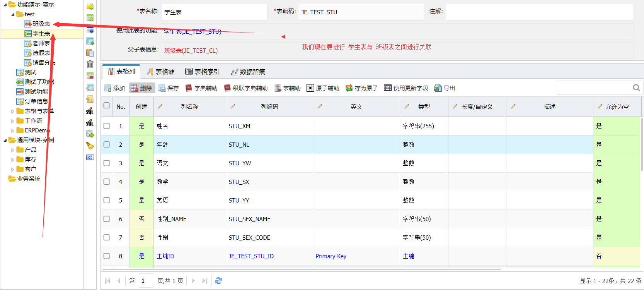This screenshot has width=644, height=290.
Task: Check the row checkbox for 英语
Action: coord(107,200)
